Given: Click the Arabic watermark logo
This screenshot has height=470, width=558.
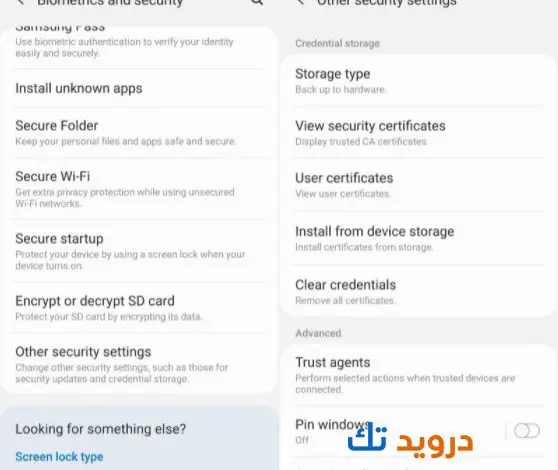Looking at the screenshot, I should pyautogui.click(x=410, y=440).
